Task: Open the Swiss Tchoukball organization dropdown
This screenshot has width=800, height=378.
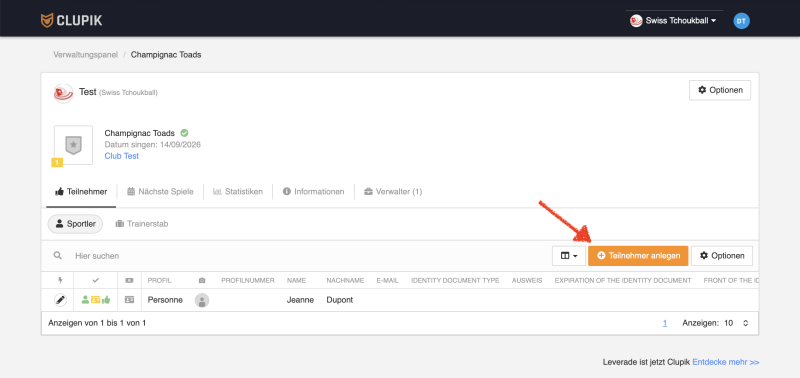Action: 673,21
